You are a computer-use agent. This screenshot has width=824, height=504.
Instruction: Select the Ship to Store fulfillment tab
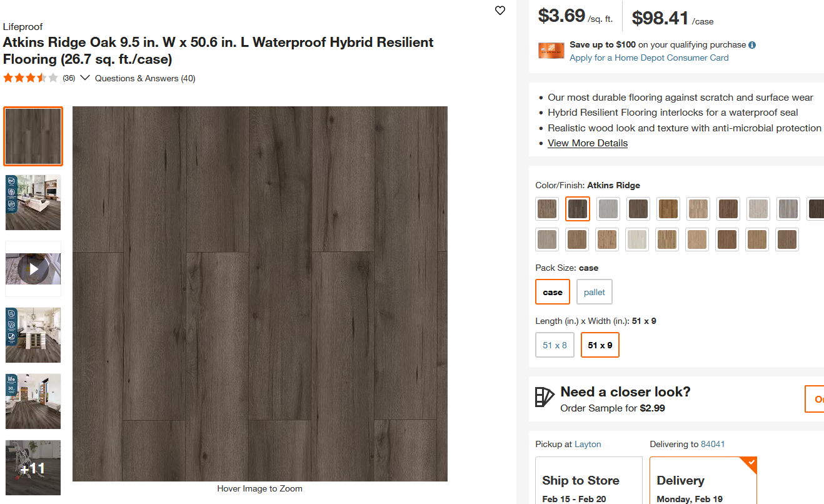(x=588, y=480)
